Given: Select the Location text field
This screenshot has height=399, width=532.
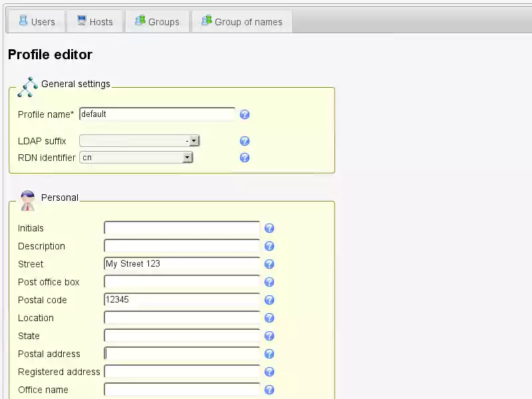Looking at the screenshot, I should (181, 318).
